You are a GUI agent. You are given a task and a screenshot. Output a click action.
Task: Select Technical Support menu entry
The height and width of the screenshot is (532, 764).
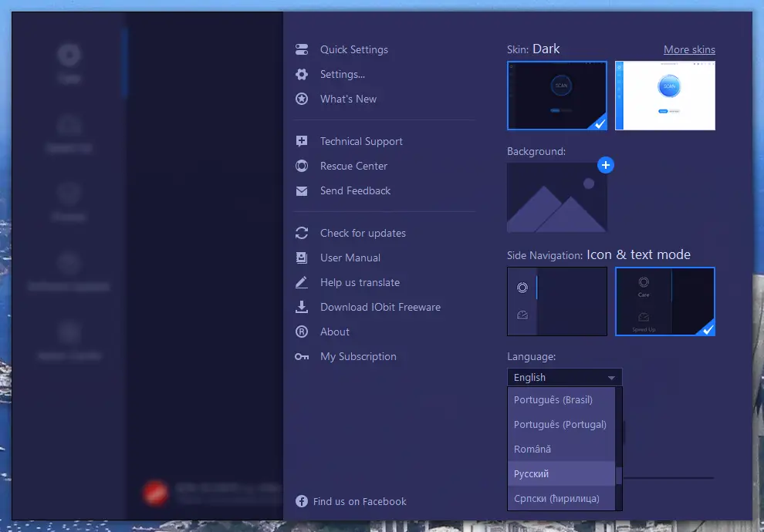(361, 141)
